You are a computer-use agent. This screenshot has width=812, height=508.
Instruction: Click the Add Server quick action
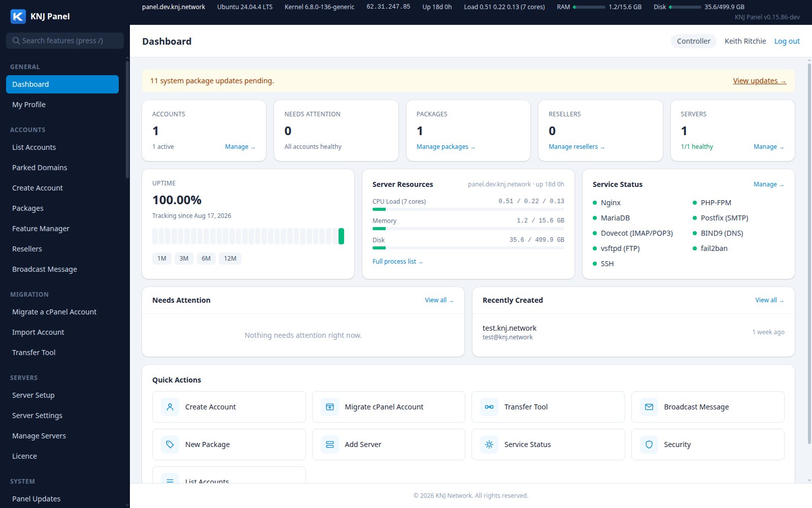[x=389, y=444]
